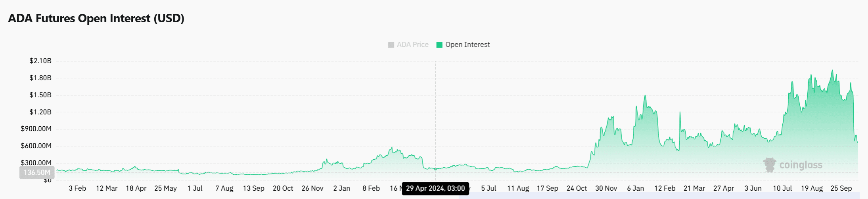The width and height of the screenshot is (868, 199).
Task: Click the green Open Interest legend swatch
Action: coord(439,45)
